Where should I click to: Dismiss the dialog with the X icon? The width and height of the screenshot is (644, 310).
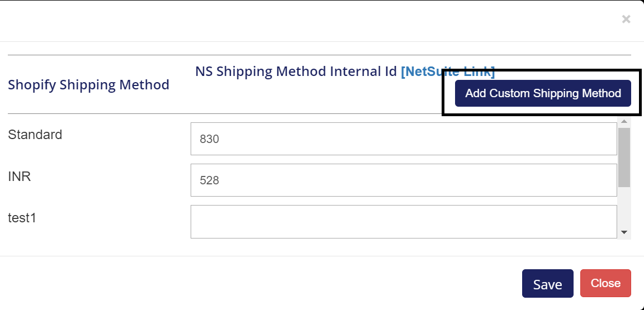(x=626, y=20)
